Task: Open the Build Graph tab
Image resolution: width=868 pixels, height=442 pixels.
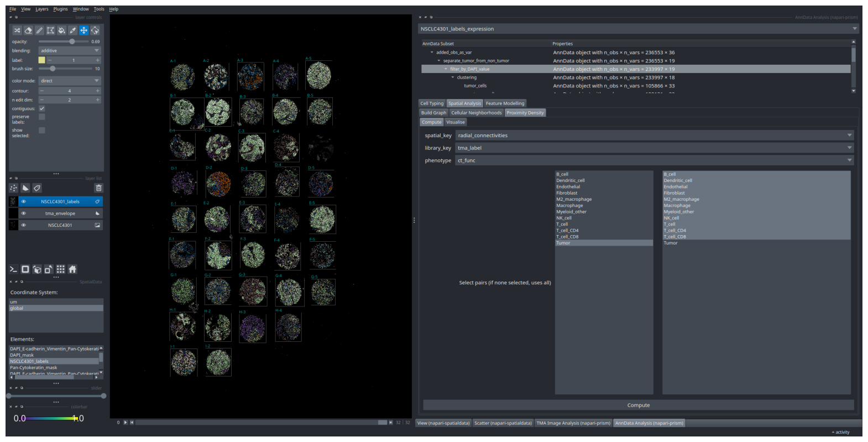Action: pos(433,113)
